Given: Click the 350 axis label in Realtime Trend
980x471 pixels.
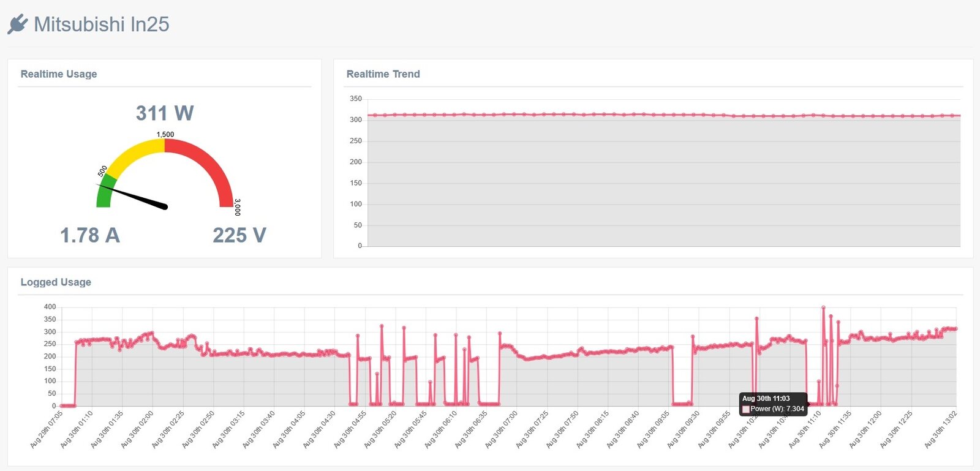Looking at the screenshot, I should click(x=356, y=99).
